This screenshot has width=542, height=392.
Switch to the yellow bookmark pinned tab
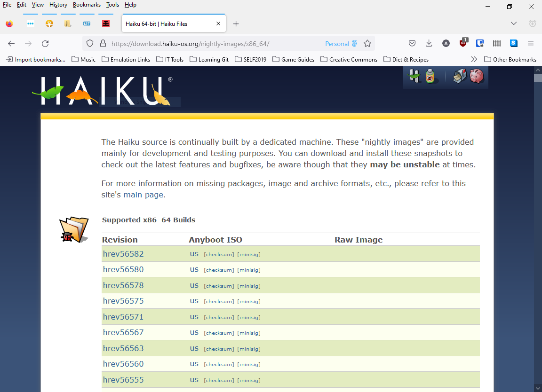[x=68, y=24]
